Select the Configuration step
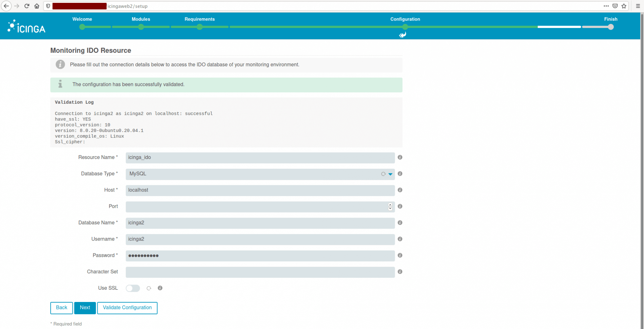The width and height of the screenshot is (644, 329). click(x=405, y=19)
